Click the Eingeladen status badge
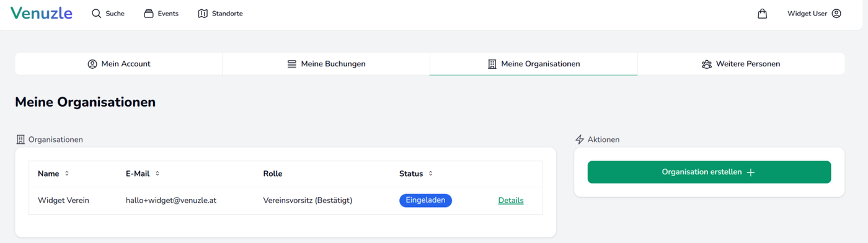This screenshot has width=868, height=243. [x=426, y=200]
